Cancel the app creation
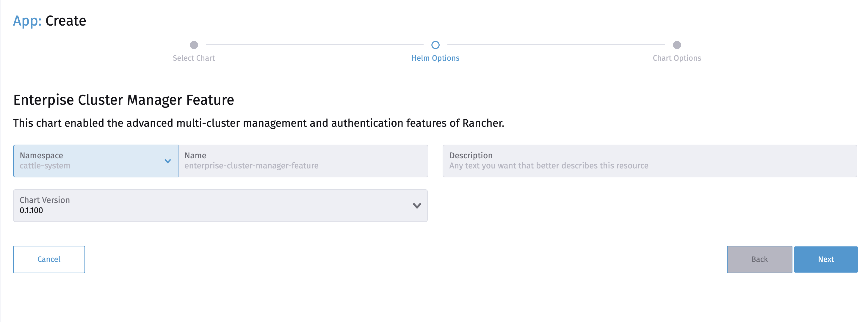The height and width of the screenshot is (322, 868). 49,259
